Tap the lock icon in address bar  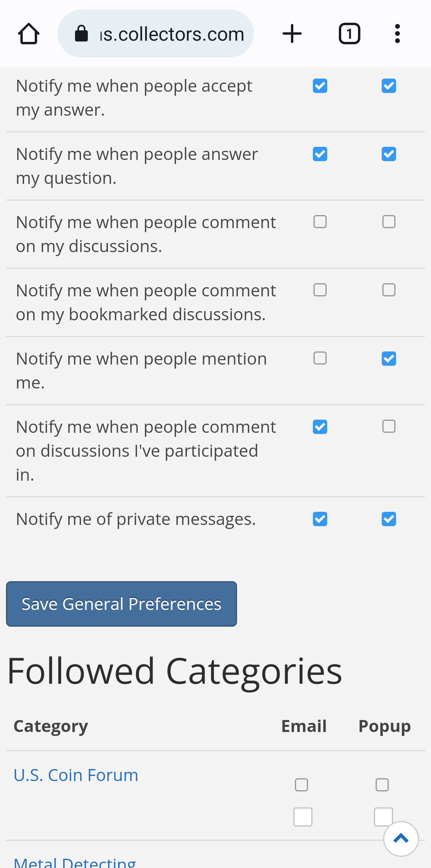click(81, 34)
